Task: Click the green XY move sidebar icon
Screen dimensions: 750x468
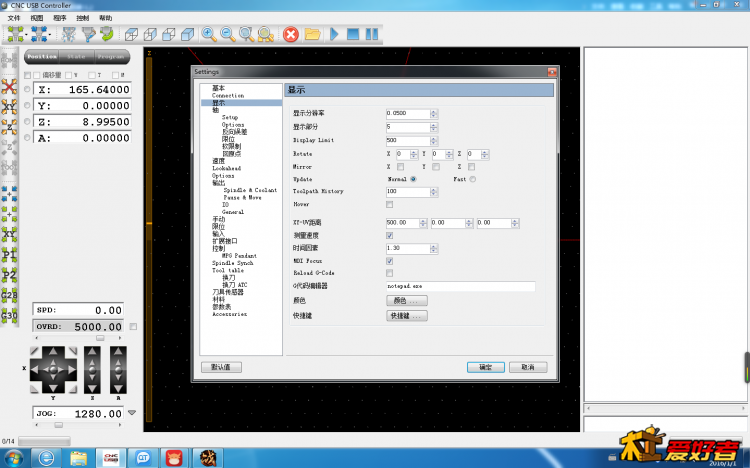Action: point(9,234)
